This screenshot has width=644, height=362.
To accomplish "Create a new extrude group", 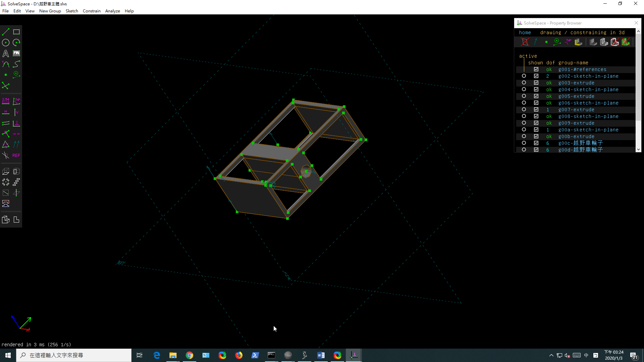I will (x=6, y=171).
